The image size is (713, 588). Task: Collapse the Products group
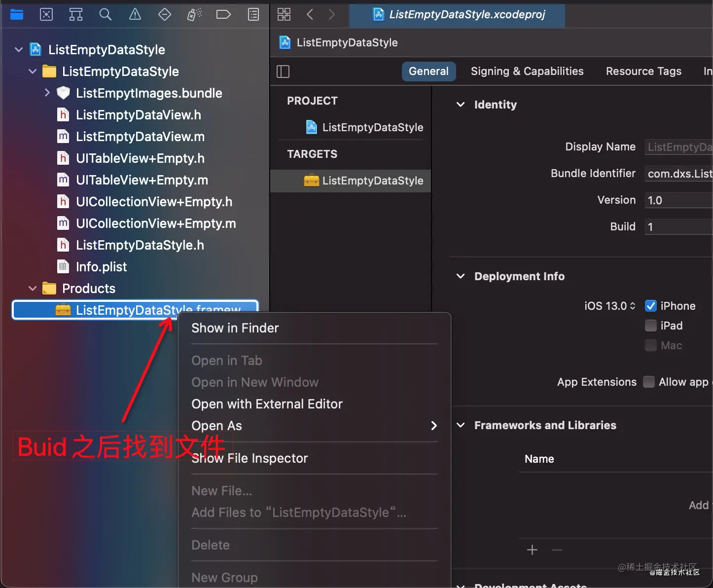pyautogui.click(x=33, y=288)
